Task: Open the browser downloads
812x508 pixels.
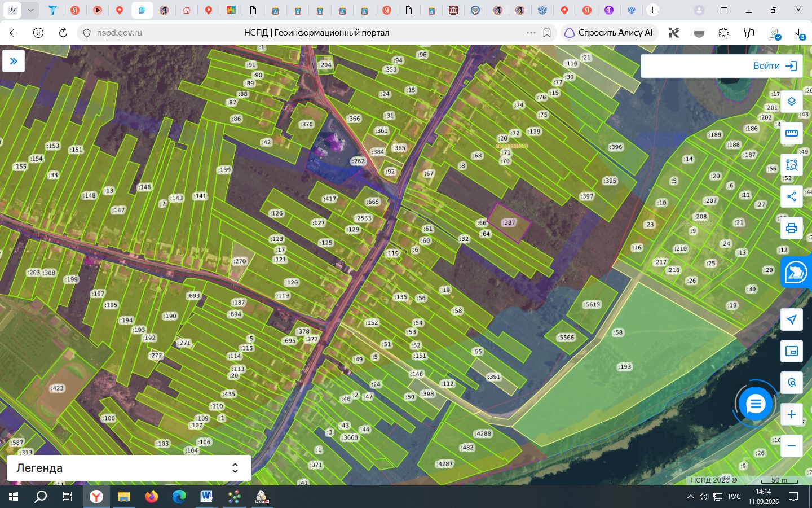Action: [x=800, y=33]
